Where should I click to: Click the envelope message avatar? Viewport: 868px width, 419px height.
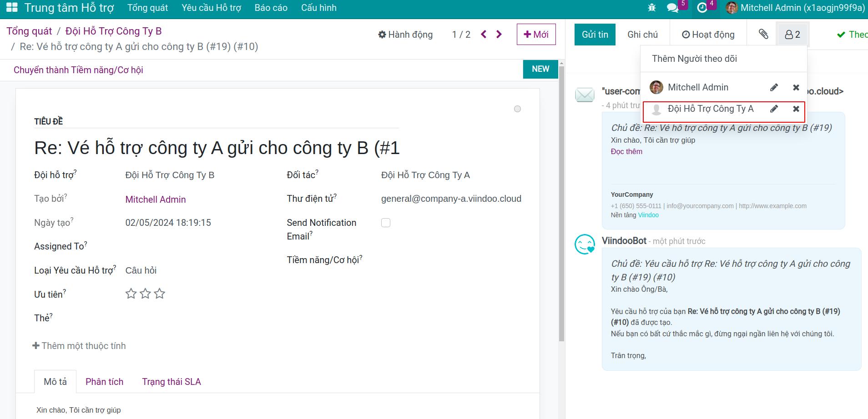[585, 95]
